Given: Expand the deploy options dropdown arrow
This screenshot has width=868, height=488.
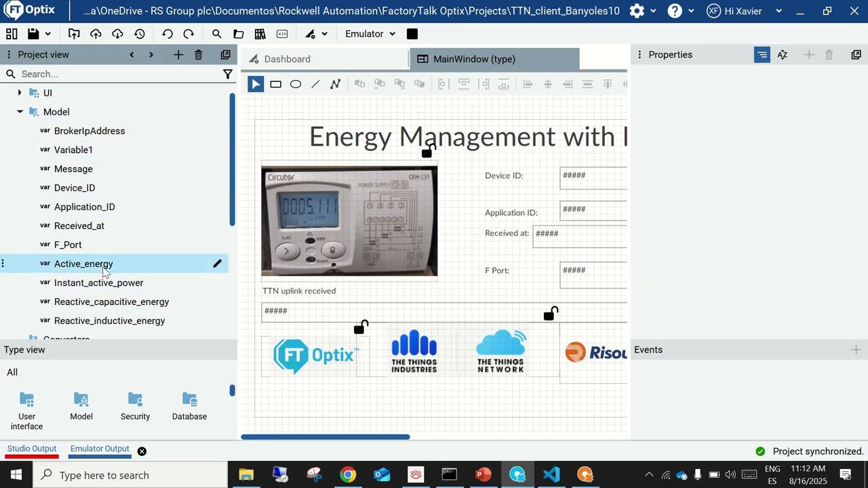Looking at the screenshot, I should 325,34.
